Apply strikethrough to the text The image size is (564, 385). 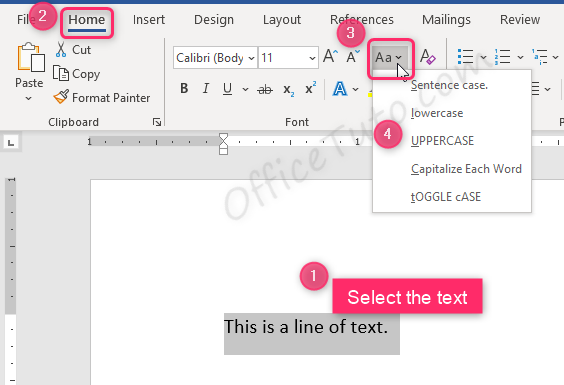265,89
